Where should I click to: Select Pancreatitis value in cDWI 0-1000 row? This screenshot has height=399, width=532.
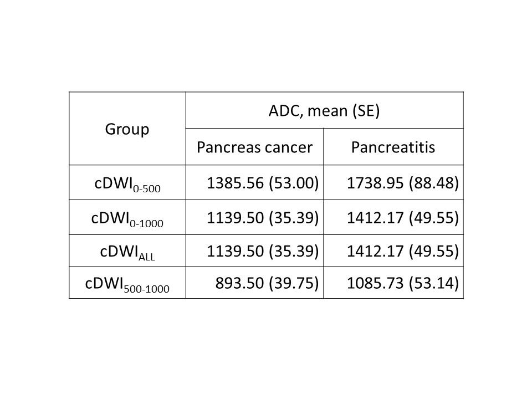click(x=402, y=216)
